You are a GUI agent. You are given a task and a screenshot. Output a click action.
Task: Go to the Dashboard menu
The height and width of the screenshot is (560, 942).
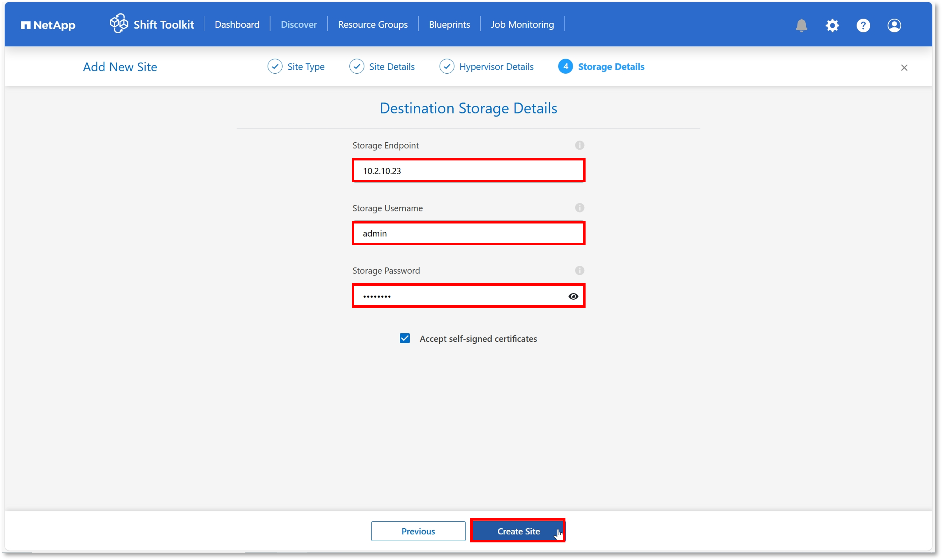pyautogui.click(x=237, y=25)
